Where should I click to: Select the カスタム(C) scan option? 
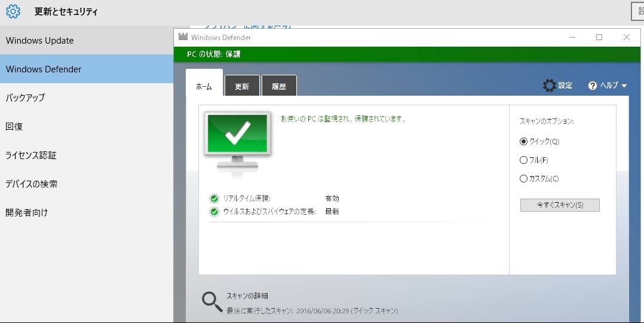[x=539, y=179]
